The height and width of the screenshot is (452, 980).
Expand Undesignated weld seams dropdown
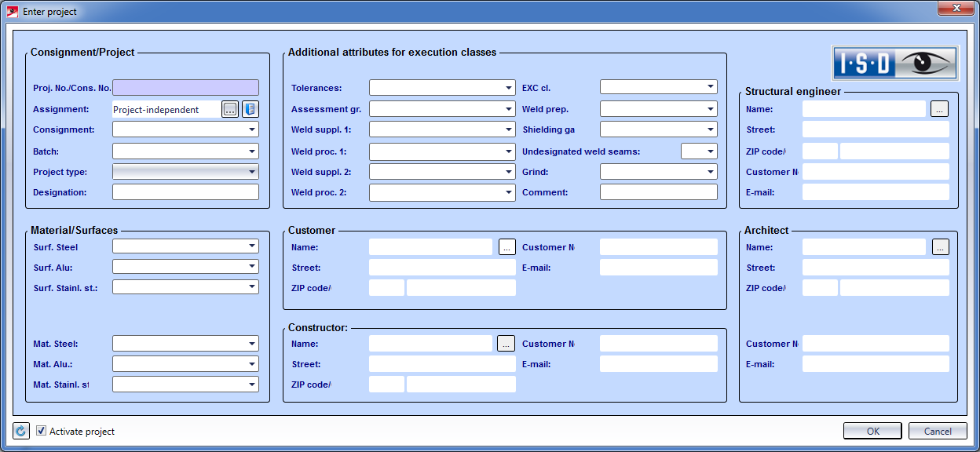tap(699, 151)
